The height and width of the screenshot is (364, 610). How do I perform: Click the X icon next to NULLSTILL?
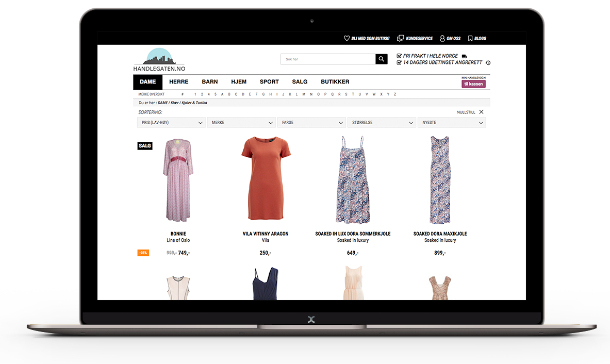pyautogui.click(x=481, y=112)
